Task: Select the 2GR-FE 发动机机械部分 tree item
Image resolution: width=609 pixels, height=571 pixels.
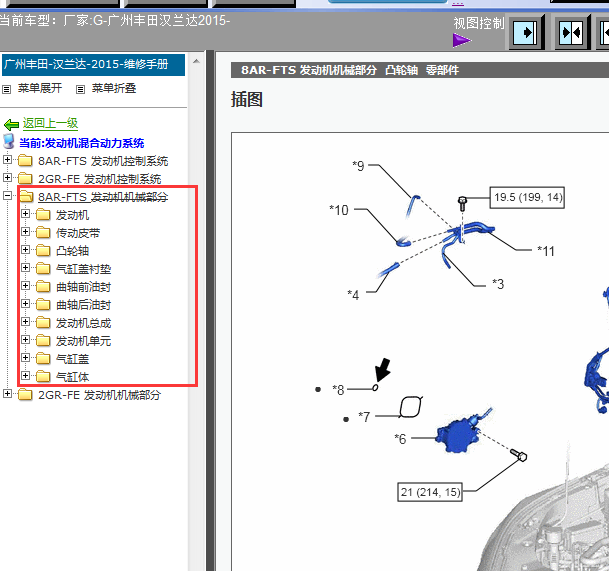Action: pyautogui.click(x=99, y=395)
